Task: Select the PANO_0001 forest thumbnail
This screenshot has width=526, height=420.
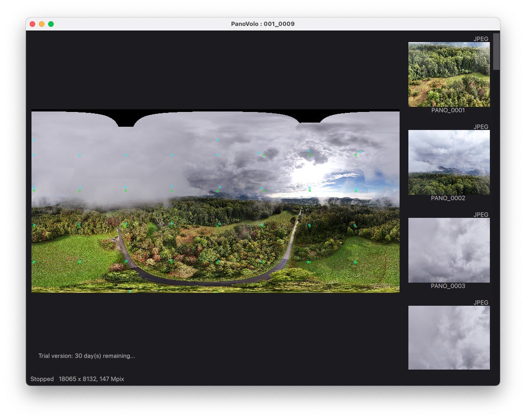Action: click(x=449, y=74)
